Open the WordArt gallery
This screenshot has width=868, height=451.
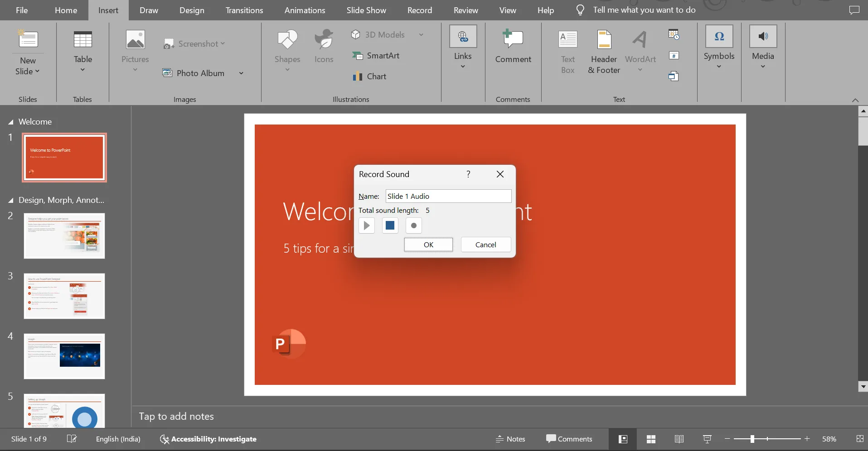(640, 50)
